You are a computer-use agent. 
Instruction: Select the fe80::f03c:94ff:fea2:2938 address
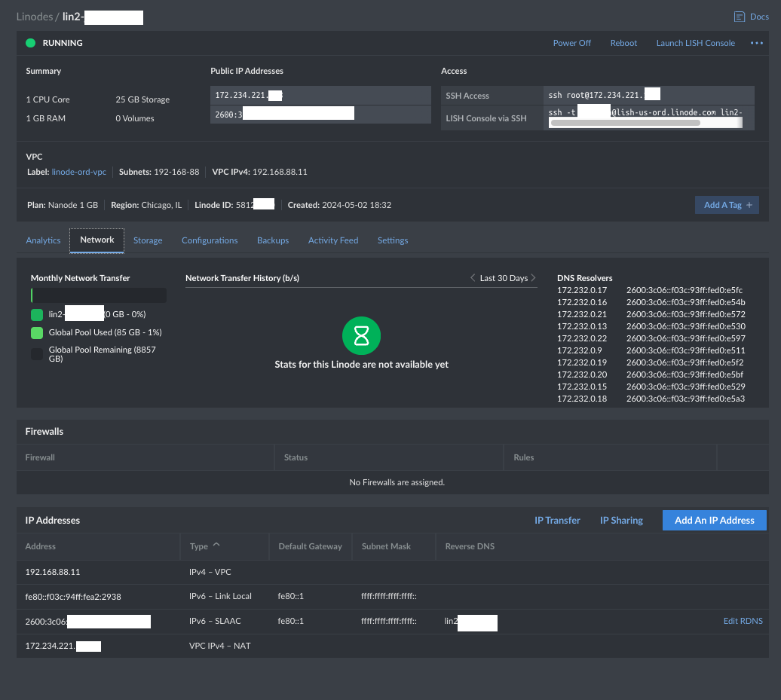click(72, 597)
